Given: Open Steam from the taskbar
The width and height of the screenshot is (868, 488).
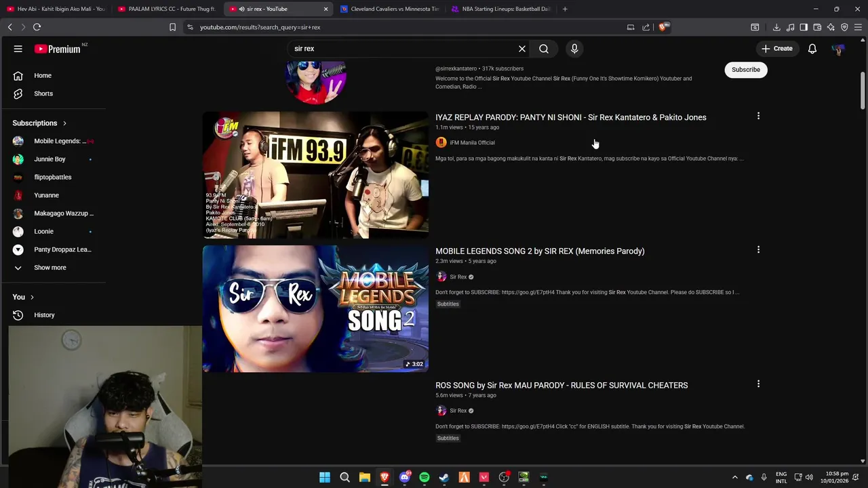Looking at the screenshot, I should click(444, 477).
